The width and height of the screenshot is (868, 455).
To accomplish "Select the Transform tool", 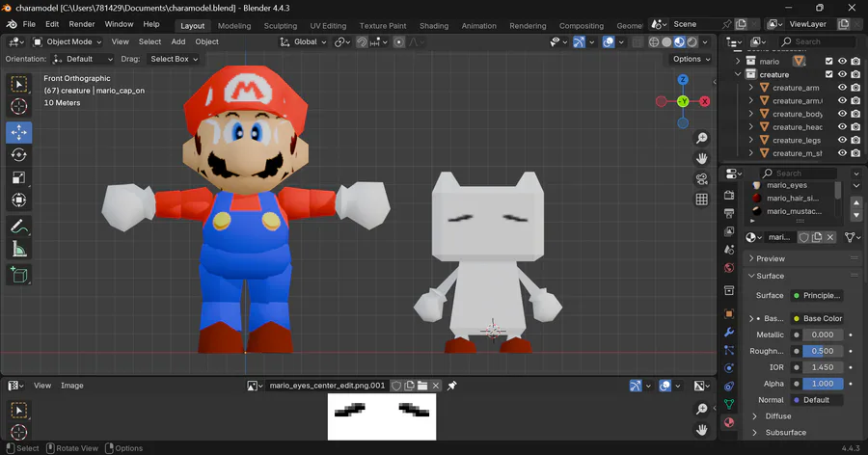I will (x=19, y=200).
